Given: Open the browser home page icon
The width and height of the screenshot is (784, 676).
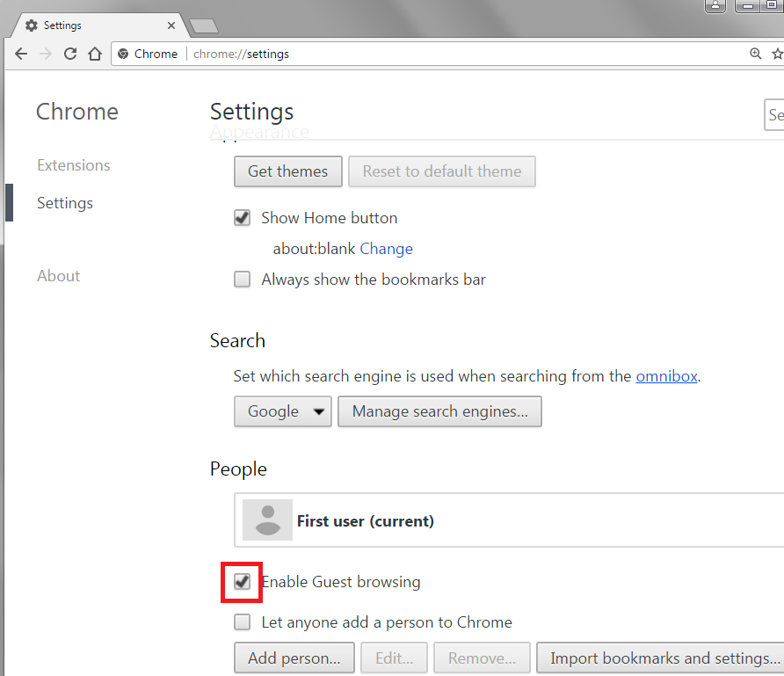Looking at the screenshot, I should tap(94, 54).
